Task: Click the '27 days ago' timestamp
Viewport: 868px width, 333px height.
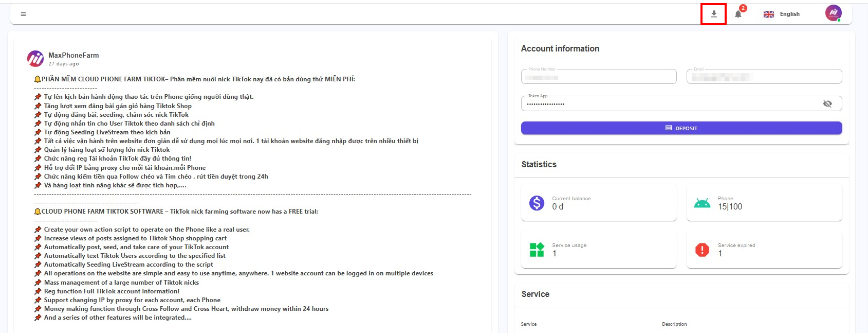Action: pos(64,64)
